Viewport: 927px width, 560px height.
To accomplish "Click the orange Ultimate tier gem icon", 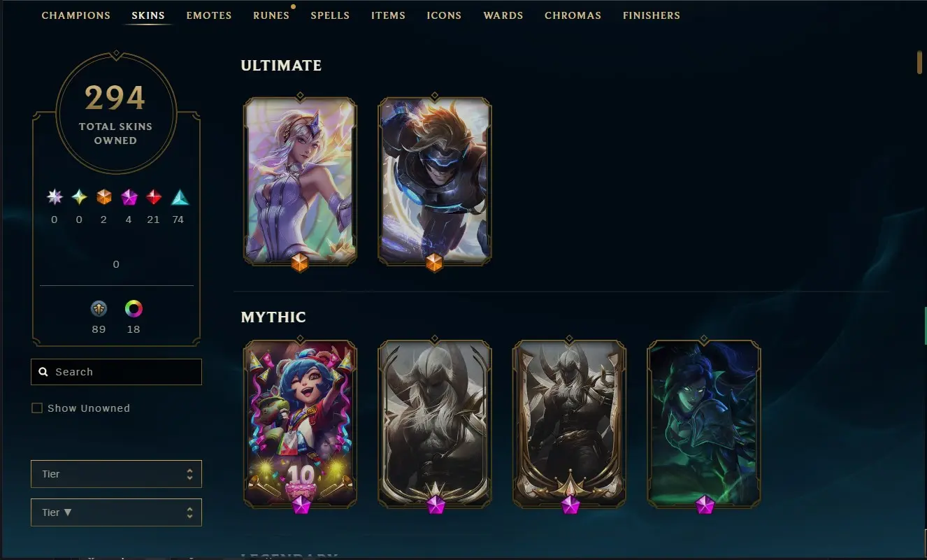I will (x=104, y=197).
